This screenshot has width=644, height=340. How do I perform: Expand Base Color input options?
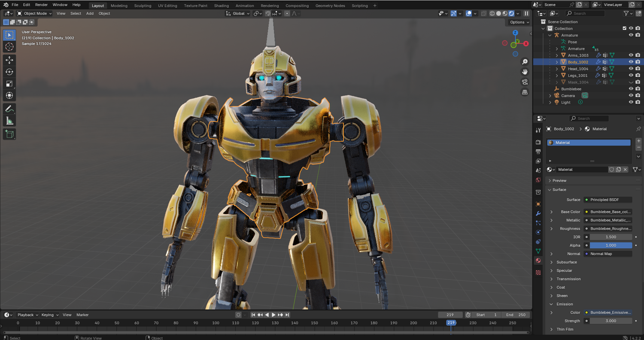552,212
